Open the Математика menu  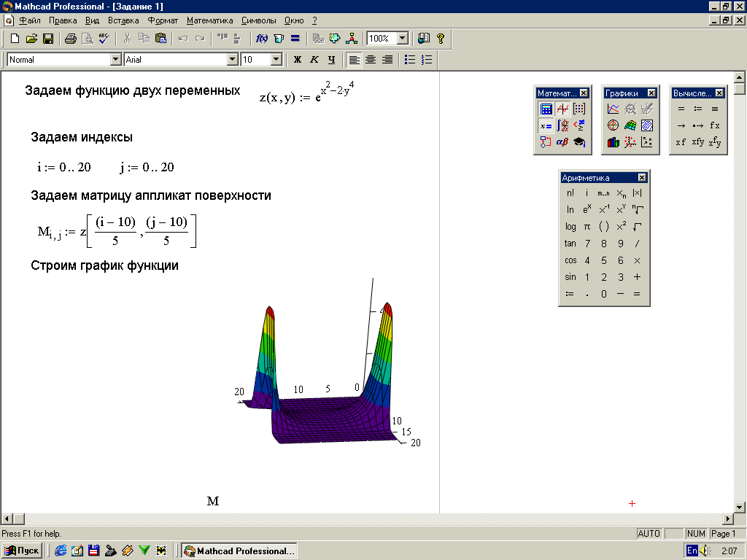(x=209, y=20)
